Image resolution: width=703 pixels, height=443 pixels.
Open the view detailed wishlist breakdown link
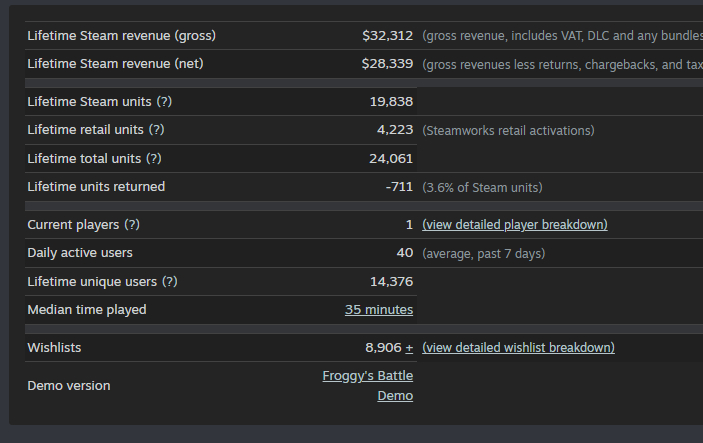point(518,348)
